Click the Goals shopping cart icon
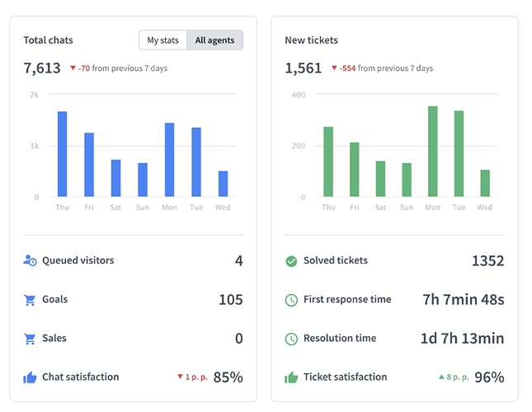The height and width of the screenshot is (412, 532). pos(30,299)
